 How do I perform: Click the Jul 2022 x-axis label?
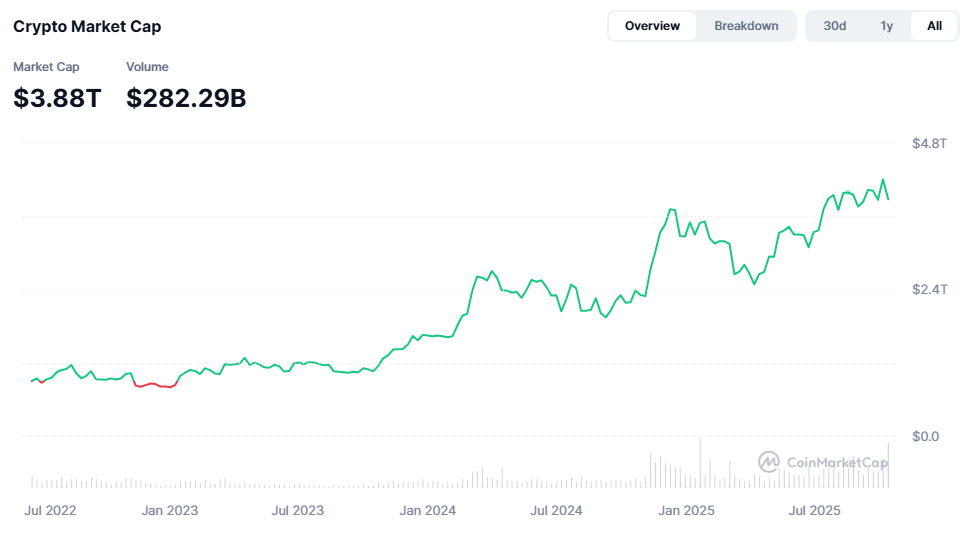50,510
